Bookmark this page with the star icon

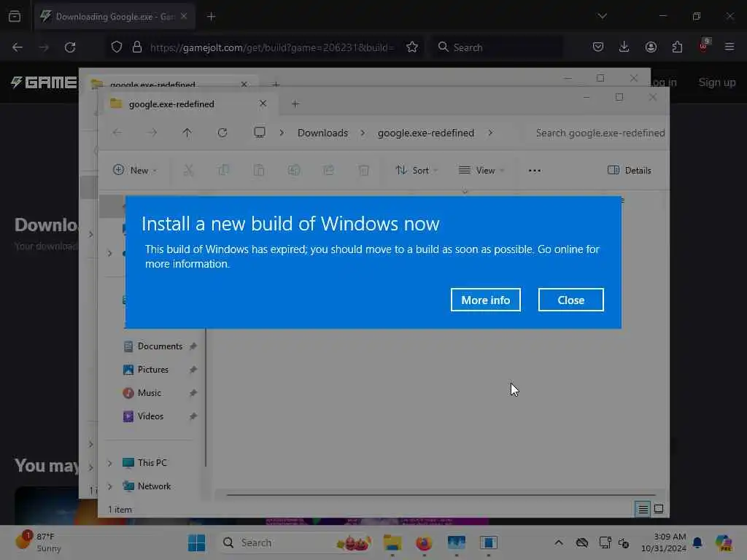[x=412, y=47]
